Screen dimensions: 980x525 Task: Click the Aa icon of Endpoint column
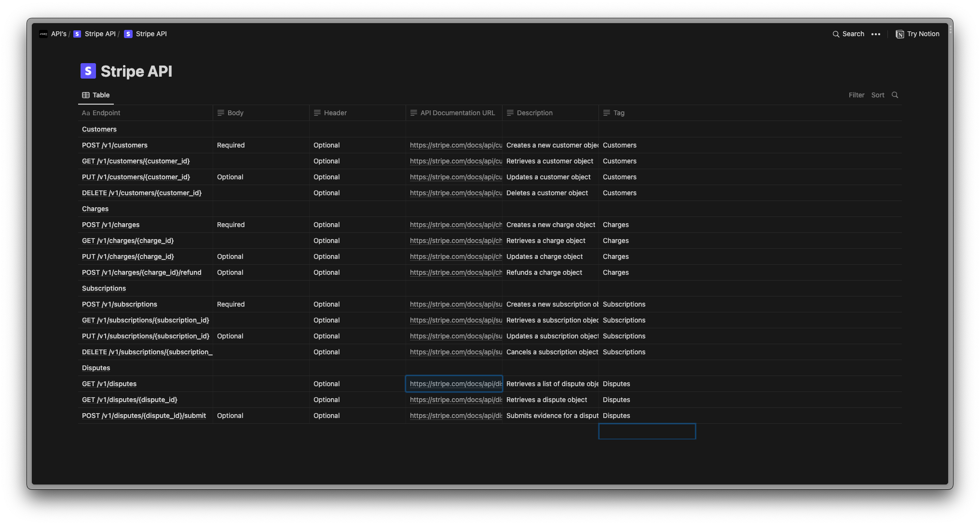[86, 113]
